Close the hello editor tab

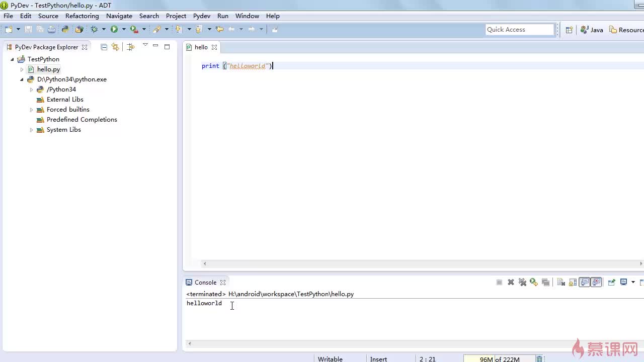214,47
